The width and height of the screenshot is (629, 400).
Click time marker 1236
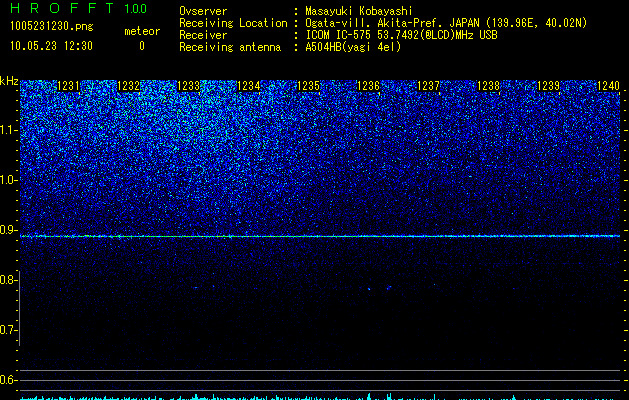(x=368, y=86)
